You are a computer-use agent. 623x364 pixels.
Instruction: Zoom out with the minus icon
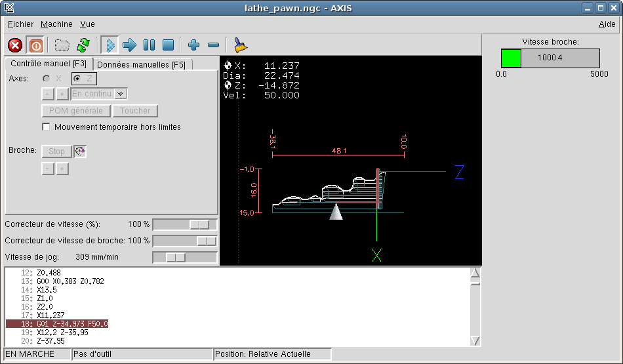[213, 45]
